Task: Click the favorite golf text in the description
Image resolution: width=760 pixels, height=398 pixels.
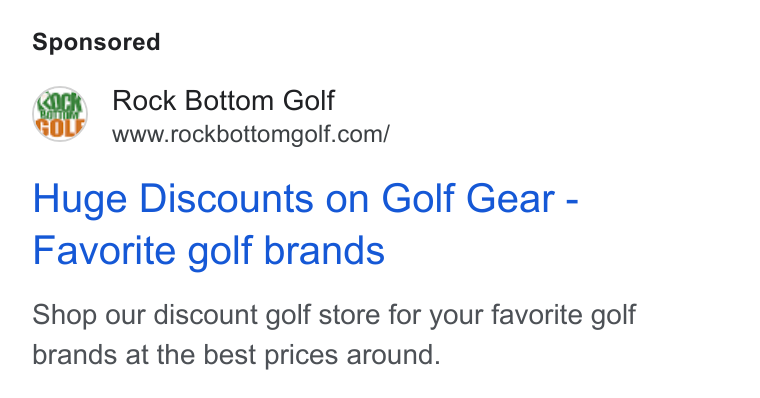Action: tap(563, 315)
